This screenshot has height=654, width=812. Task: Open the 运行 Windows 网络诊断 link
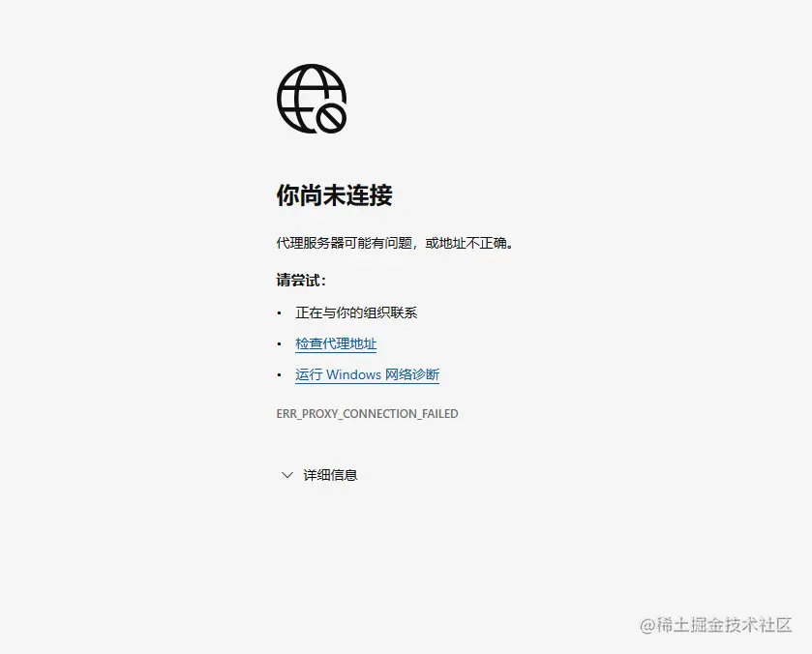click(368, 375)
